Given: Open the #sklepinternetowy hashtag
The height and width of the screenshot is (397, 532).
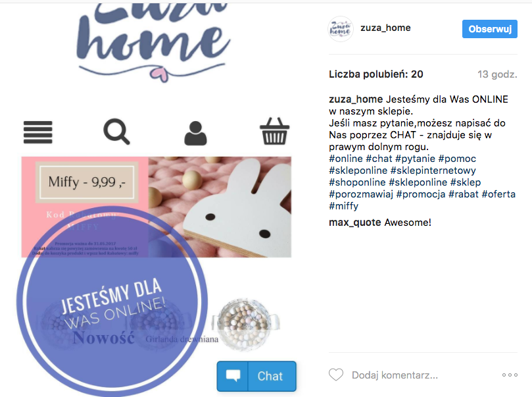Looking at the screenshot, I should point(433,171).
